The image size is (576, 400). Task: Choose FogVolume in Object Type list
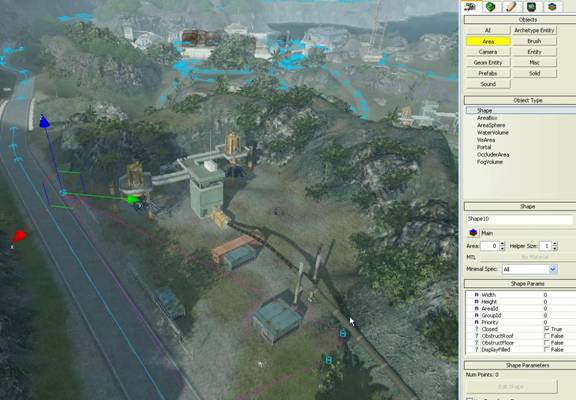pyautogui.click(x=490, y=162)
